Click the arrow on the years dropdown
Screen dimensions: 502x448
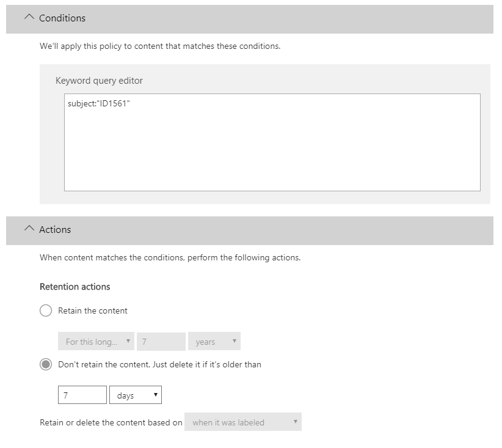pyautogui.click(x=235, y=341)
